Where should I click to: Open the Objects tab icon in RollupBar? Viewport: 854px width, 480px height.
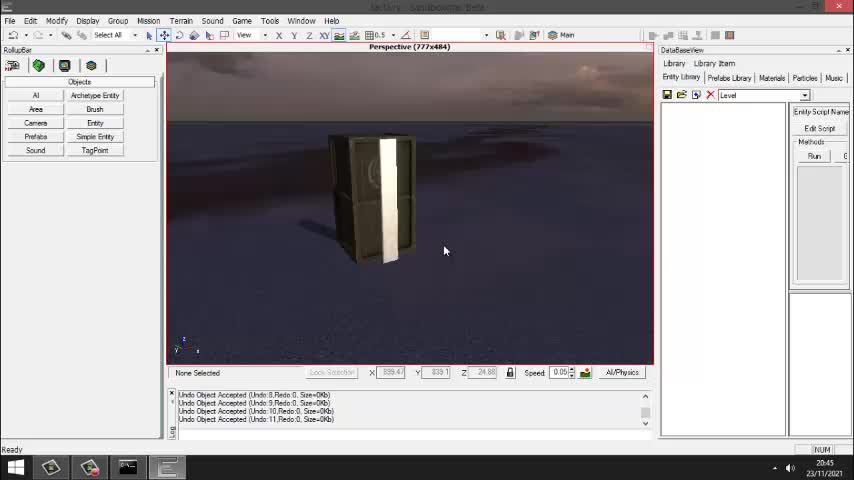[13, 66]
